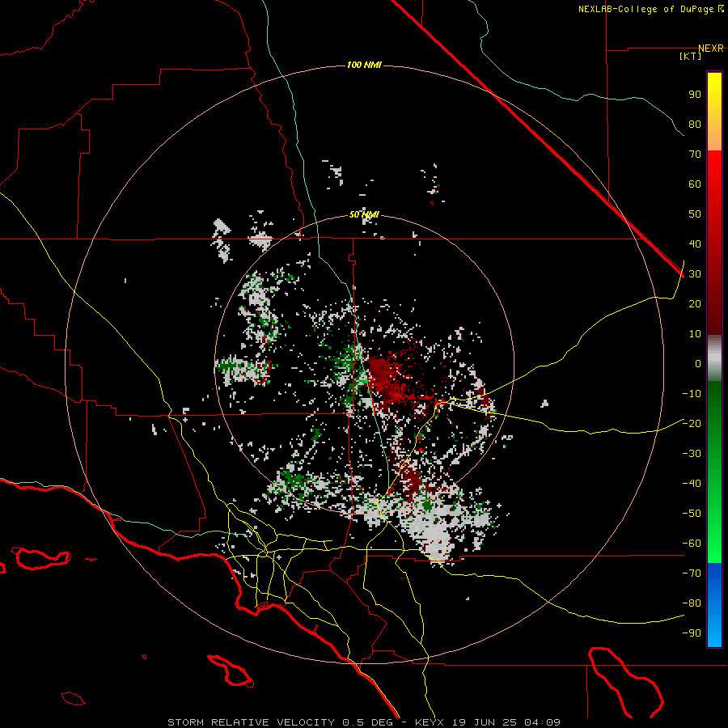Select the "-80" value on velocity scale
The height and width of the screenshot is (728, 728).
pos(692,603)
